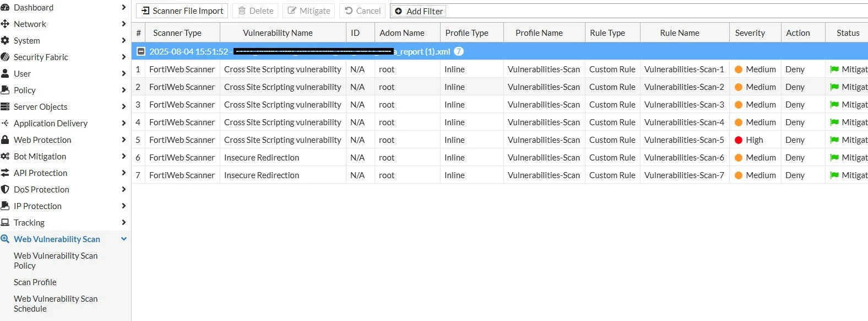868x321 pixels.
Task: Collapse the Web Vulnerability Scan menu chevron
Action: point(124,239)
